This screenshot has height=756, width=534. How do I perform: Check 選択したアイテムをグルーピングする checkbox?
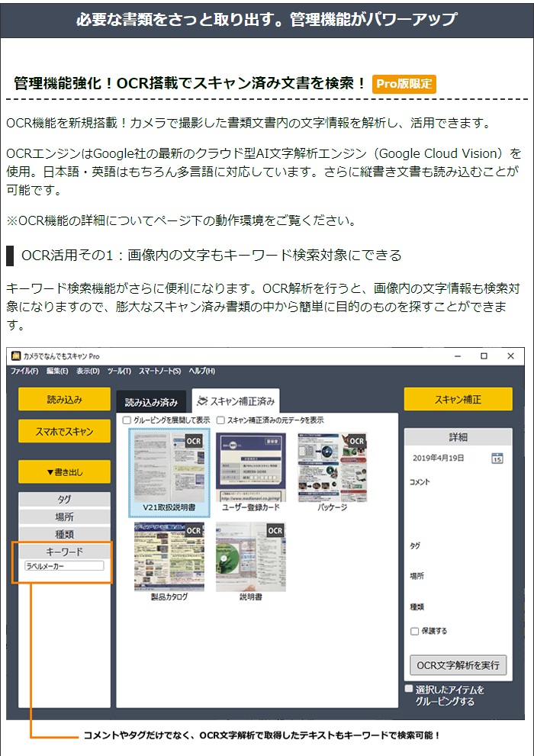409,689
